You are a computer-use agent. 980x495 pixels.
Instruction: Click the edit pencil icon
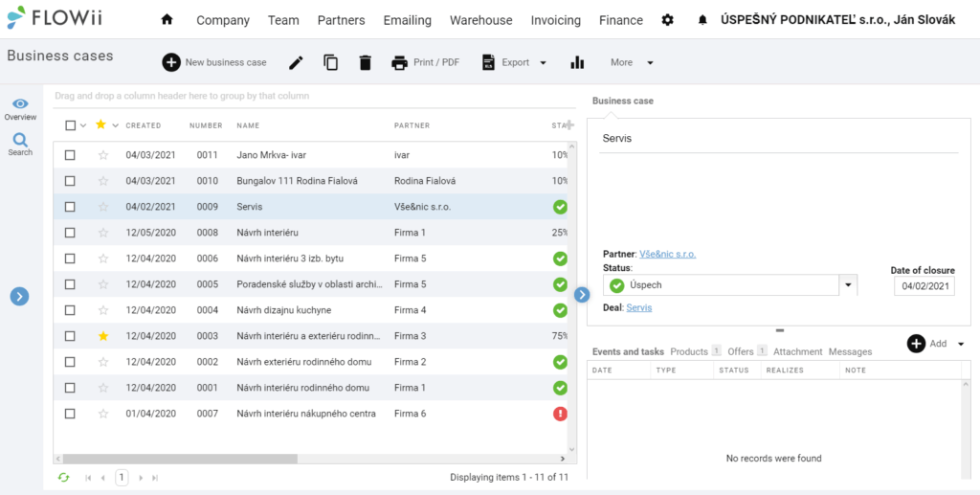point(296,62)
